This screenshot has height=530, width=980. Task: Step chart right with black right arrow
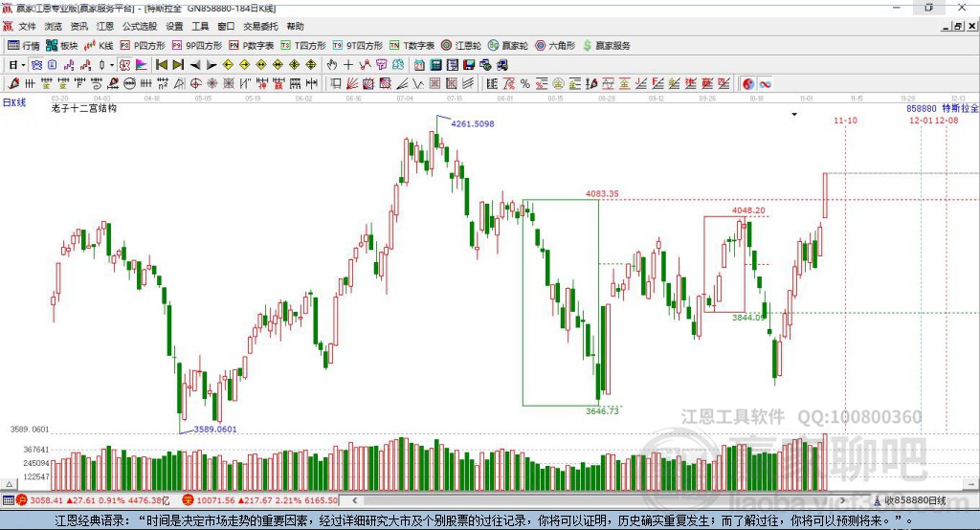[212, 65]
